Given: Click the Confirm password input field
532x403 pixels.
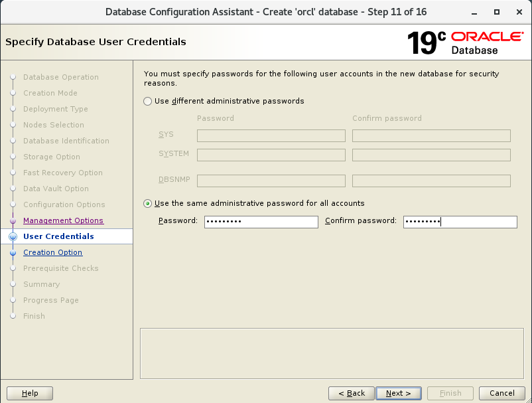Looking at the screenshot, I should pos(460,222).
